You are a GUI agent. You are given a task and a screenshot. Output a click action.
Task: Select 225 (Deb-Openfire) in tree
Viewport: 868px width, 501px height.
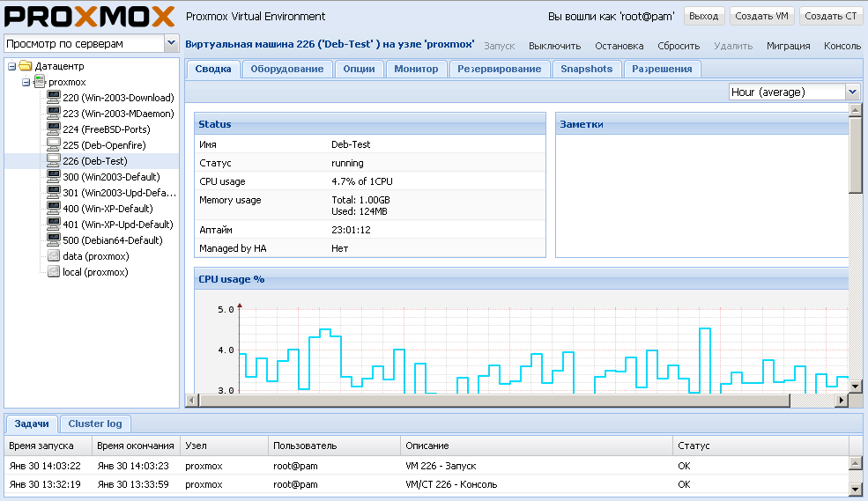click(x=104, y=145)
